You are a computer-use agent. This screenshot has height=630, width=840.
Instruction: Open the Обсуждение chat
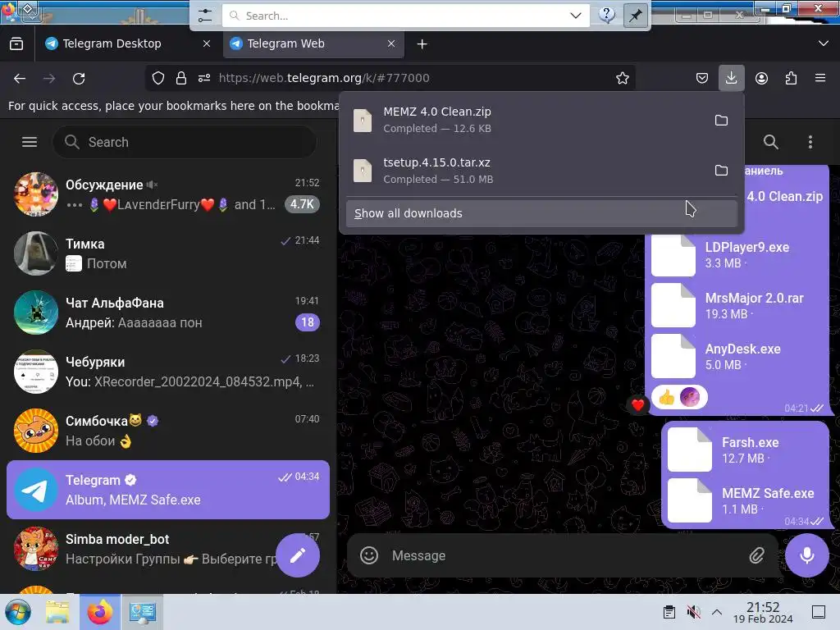(x=167, y=194)
